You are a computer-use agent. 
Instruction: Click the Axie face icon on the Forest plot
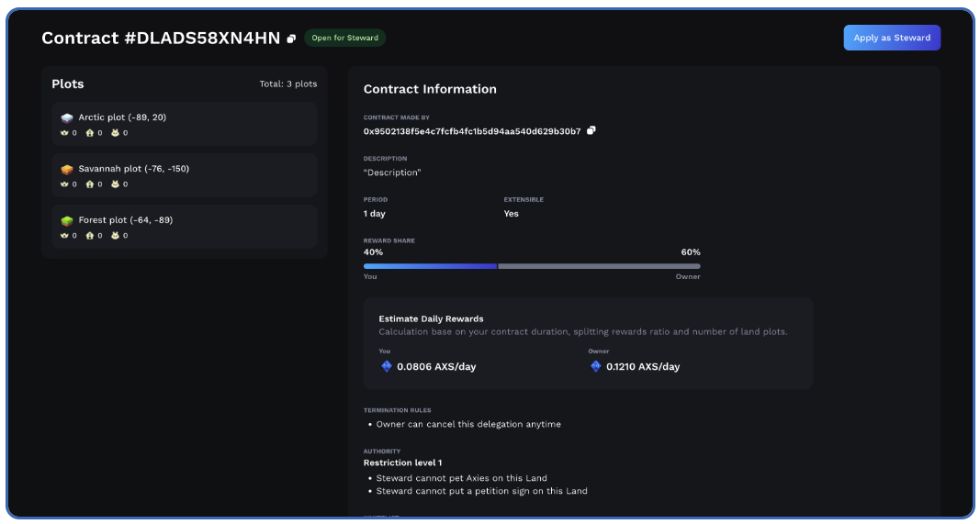click(x=116, y=236)
